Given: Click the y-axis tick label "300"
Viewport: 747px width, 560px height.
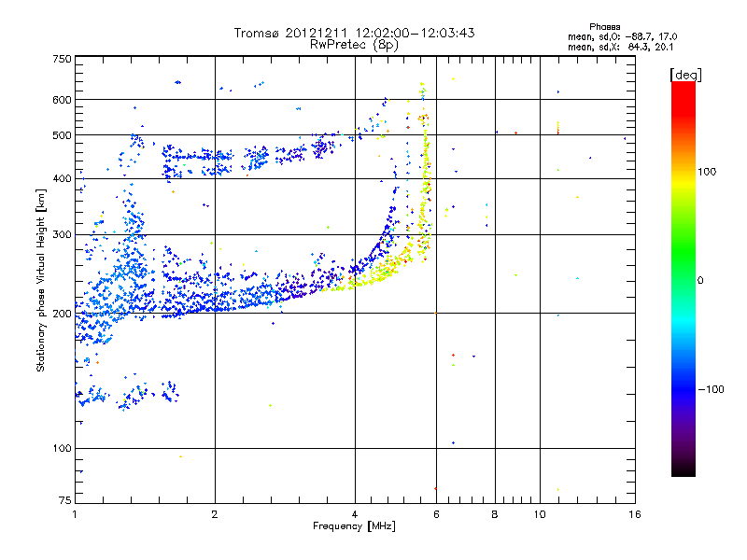Looking at the screenshot, I should point(62,235).
